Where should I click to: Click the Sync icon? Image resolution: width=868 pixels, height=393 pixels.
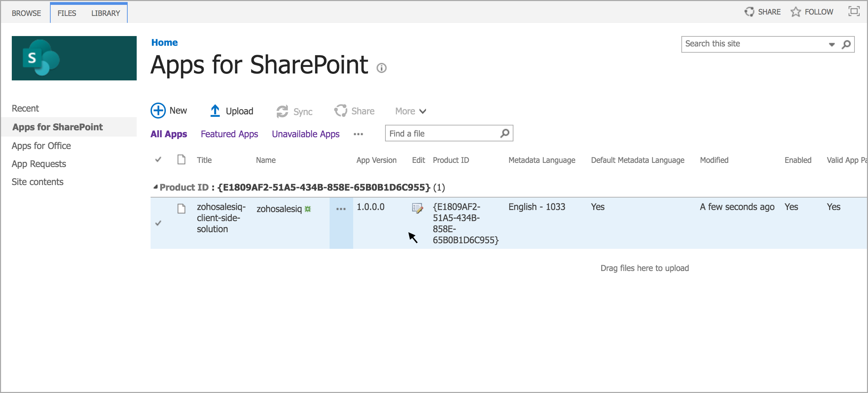(282, 112)
